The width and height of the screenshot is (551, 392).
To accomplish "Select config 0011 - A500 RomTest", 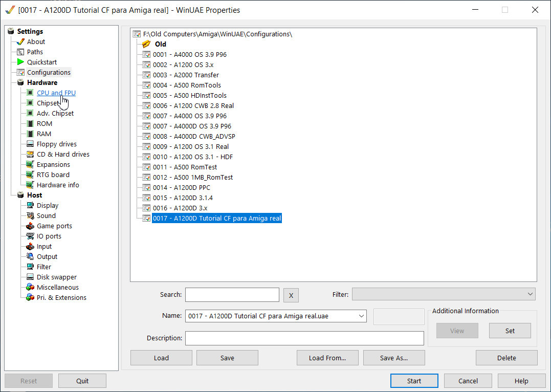I will [x=185, y=167].
